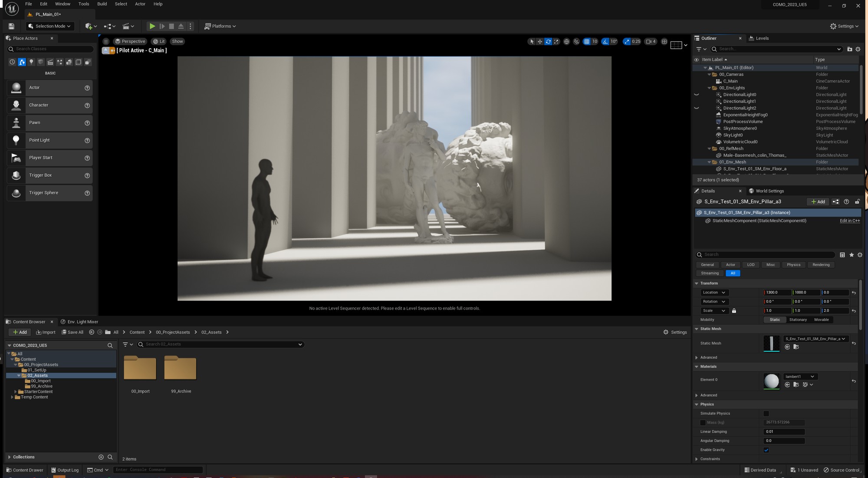Image resolution: width=868 pixels, height=478 pixels.
Task: Switch to Env. Light Mixer tab
Action: (79, 322)
